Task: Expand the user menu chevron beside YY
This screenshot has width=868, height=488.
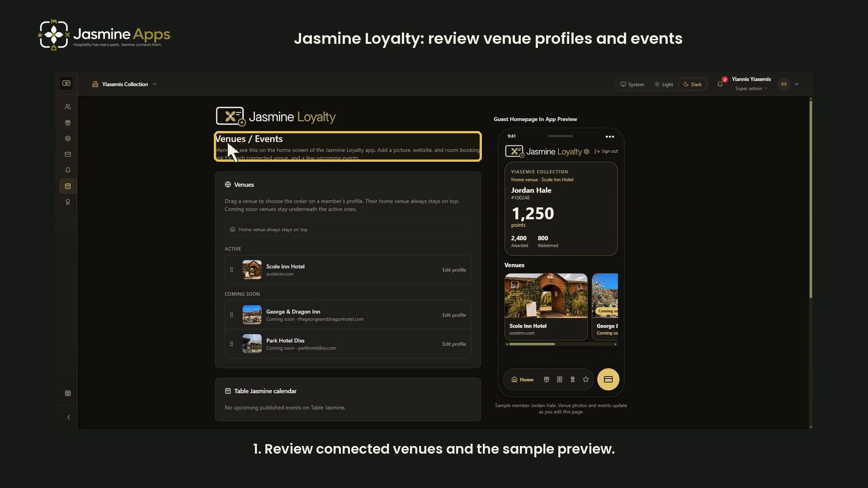Action: click(797, 84)
